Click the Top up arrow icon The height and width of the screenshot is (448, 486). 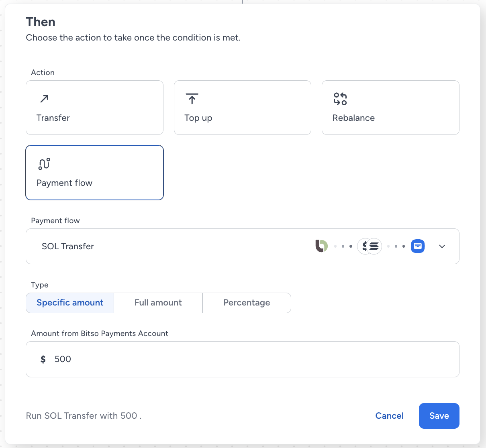[x=192, y=98]
